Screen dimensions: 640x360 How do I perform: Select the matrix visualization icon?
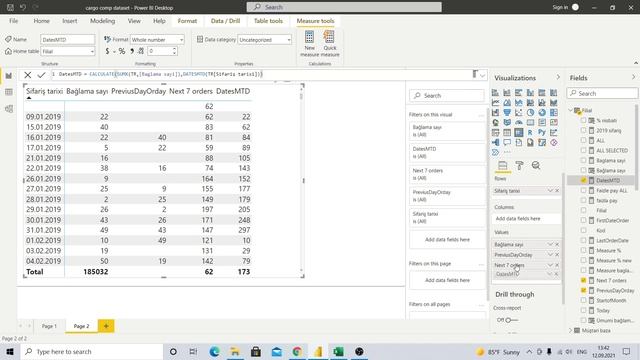[518, 133]
